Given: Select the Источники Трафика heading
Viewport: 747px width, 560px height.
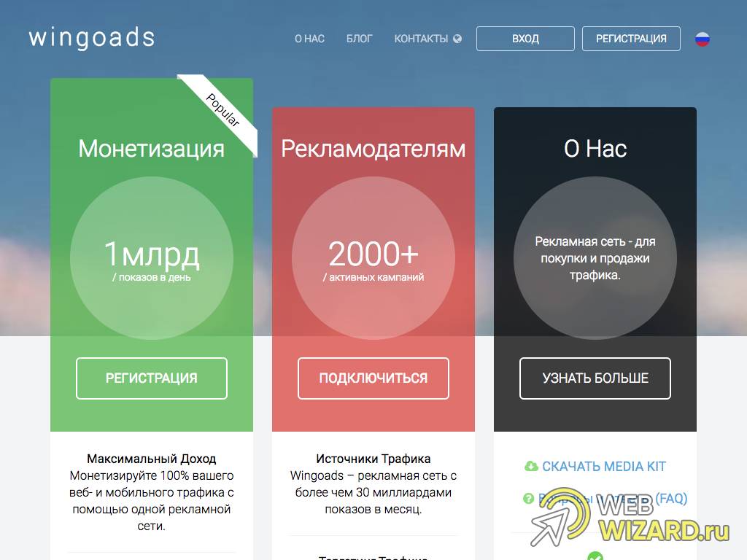Looking at the screenshot, I should (x=373, y=459).
